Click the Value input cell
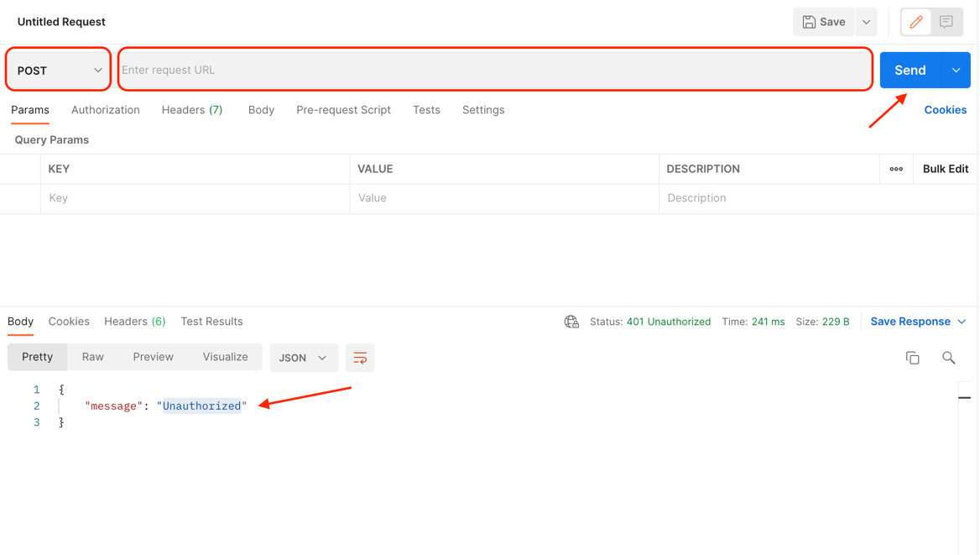This screenshot has width=980, height=555. (504, 198)
